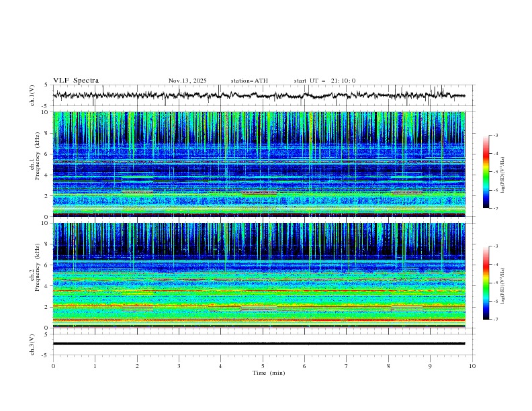Click the flat ch.3 black trace band
The image size is (532, 411).
pos(262,343)
